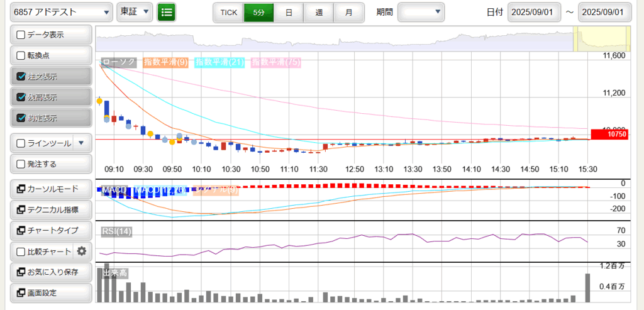Click 指数平滑(75) pink legend label

click(x=276, y=62)
